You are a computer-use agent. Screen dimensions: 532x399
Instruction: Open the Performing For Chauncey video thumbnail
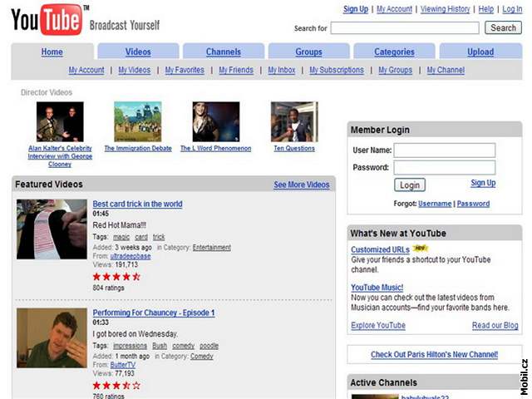tap(52, 338)
